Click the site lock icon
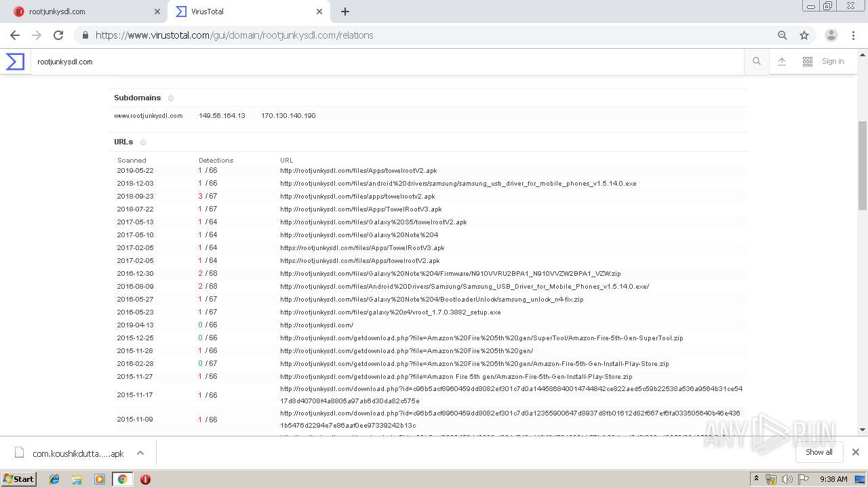Viewport: 868px width, 488px height. 85,35
